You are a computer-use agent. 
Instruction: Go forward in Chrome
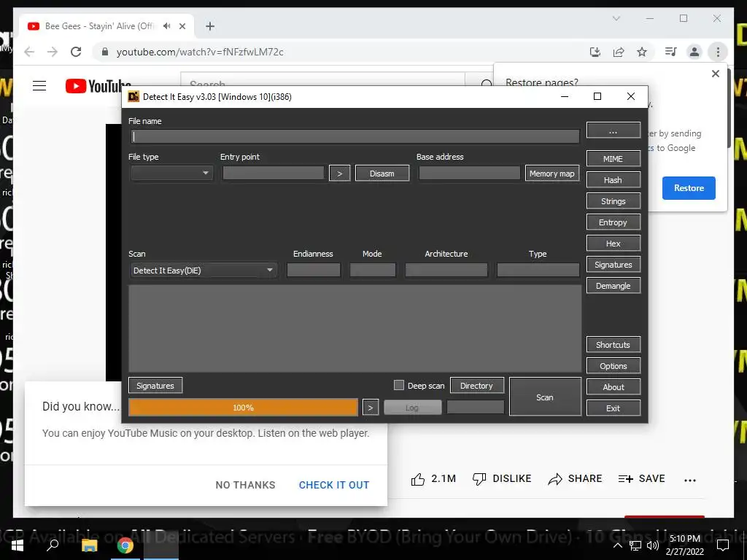click(x=53, y=52)
